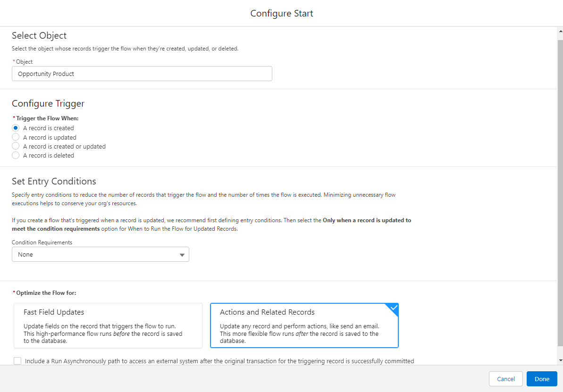
Task: Select 'A record is created' radio option
Action: click(16, 128)
